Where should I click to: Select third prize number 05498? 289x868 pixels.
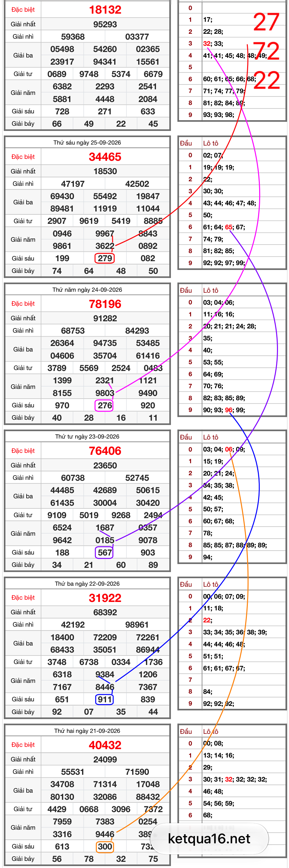[62, 49]
